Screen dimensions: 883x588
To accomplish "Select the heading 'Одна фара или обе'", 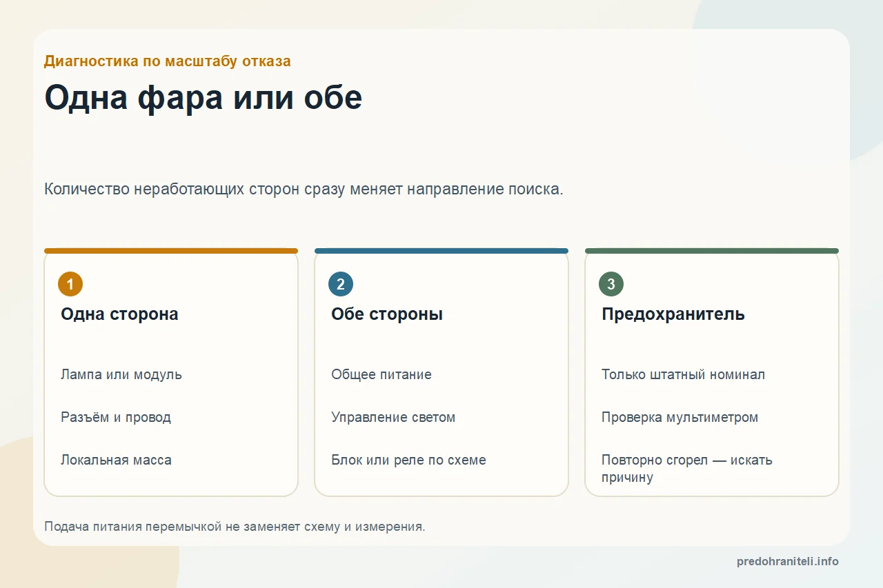I will pos(204,98).
